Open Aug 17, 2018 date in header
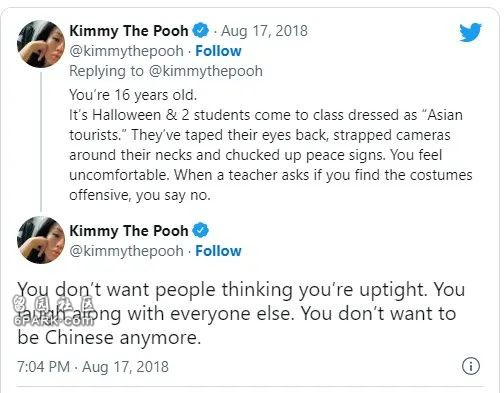The height and width of the screenshot is (393, 504). click(264, 31)
